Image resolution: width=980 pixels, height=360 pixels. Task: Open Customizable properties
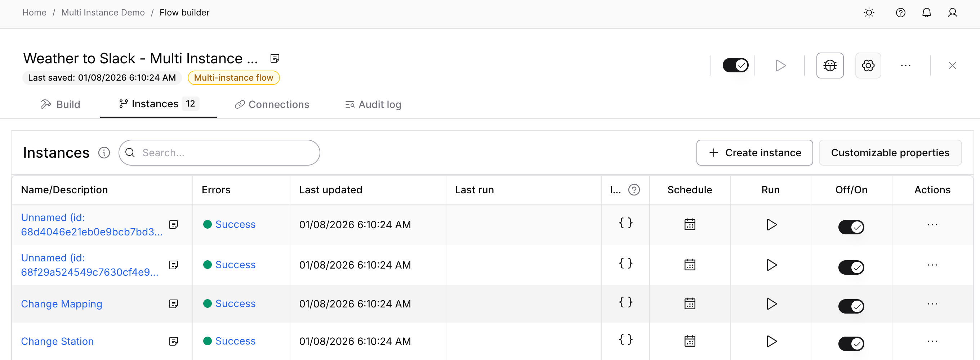tap(890, 152)
